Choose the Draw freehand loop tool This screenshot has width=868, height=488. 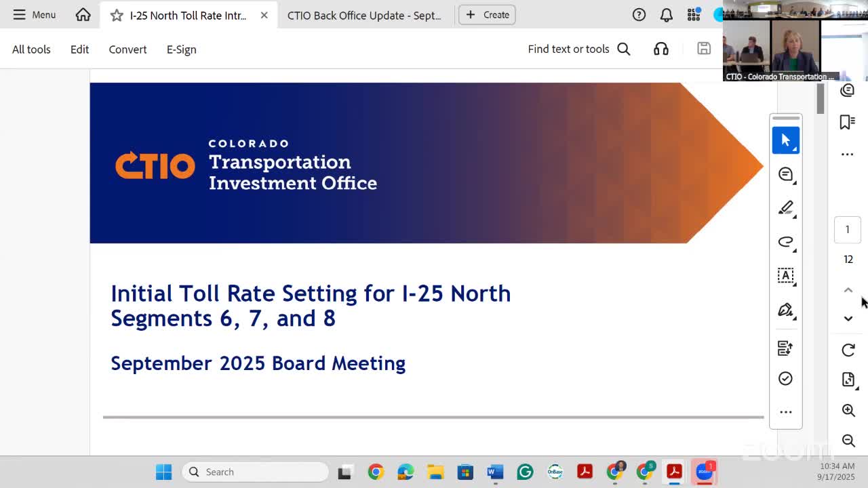point(786,242)
